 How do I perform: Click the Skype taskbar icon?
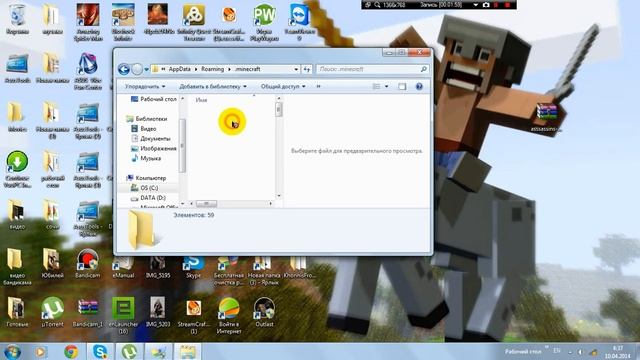[x=100, y=352]
